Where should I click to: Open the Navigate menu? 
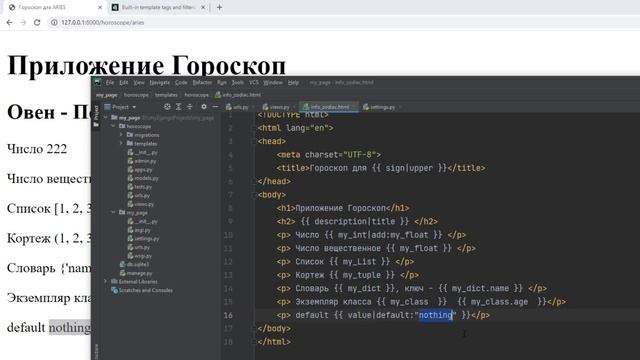(160, 82)
